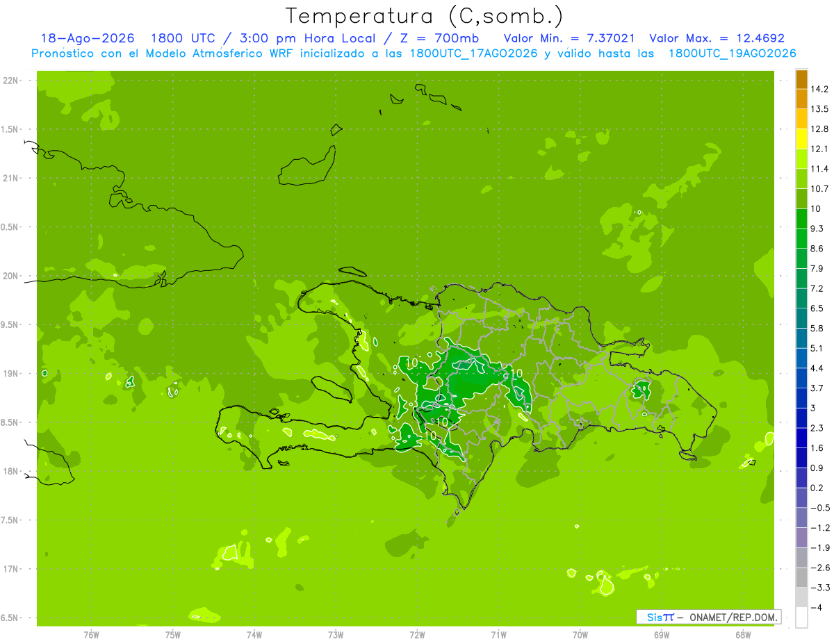
Task: Pick the orange swatch between 13.5 and 14.2
Action: tap(801, 99)
